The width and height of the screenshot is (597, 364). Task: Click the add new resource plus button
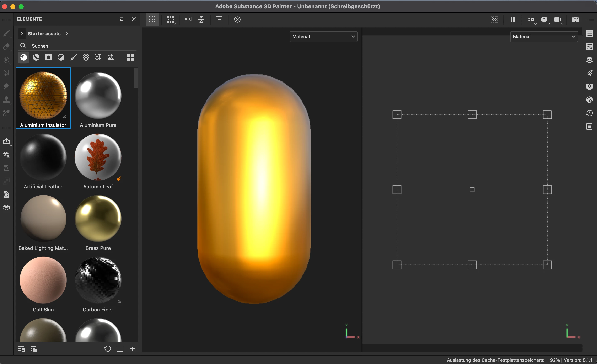(133, 348)
